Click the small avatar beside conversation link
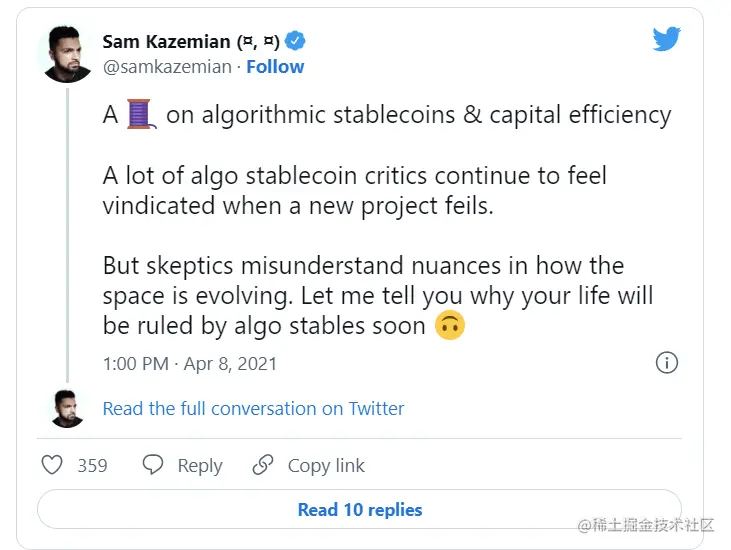 (67, 408)
